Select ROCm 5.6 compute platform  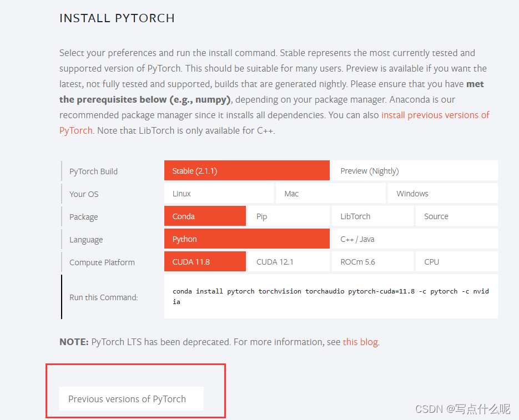(x=372, y=261)
